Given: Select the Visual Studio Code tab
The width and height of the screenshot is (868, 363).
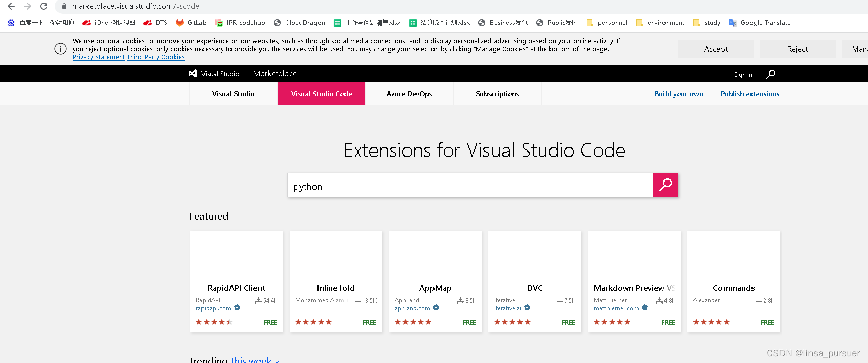Looking at the screenshot, I should point(322,94).
